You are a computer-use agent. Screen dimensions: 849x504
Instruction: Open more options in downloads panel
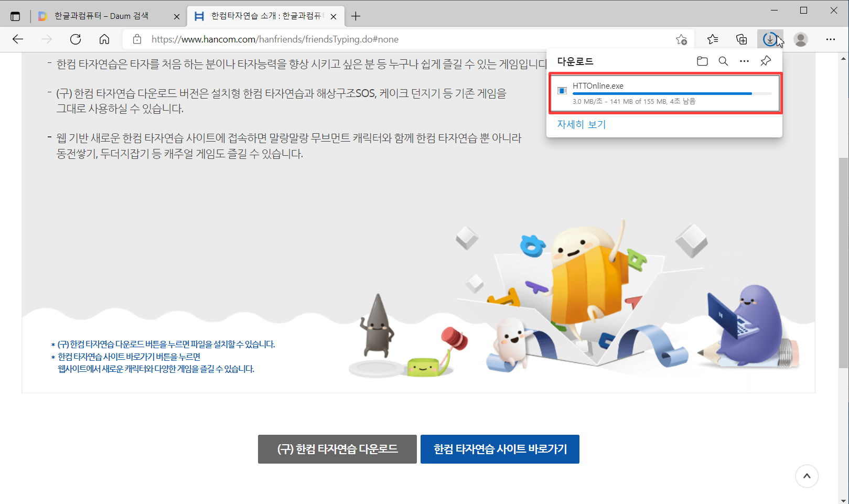[744, 61]
